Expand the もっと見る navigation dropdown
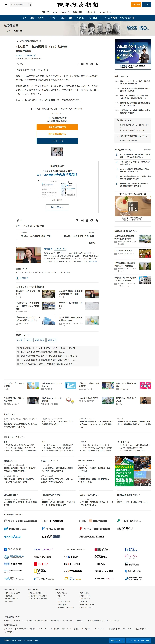Image resolution: width=155 pixels, height=644 pixels. click(x=94, y=18)
